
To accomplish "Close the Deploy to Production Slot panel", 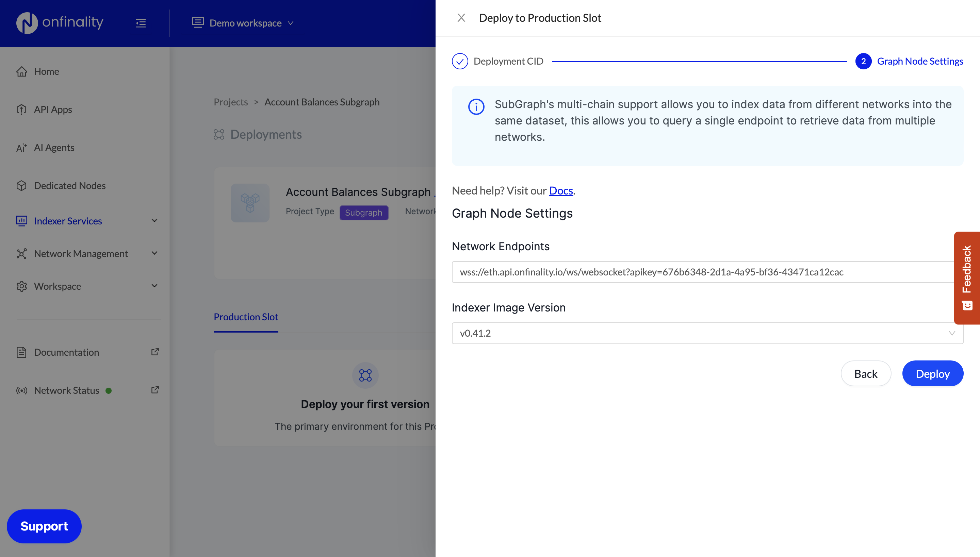I will 461,18.
